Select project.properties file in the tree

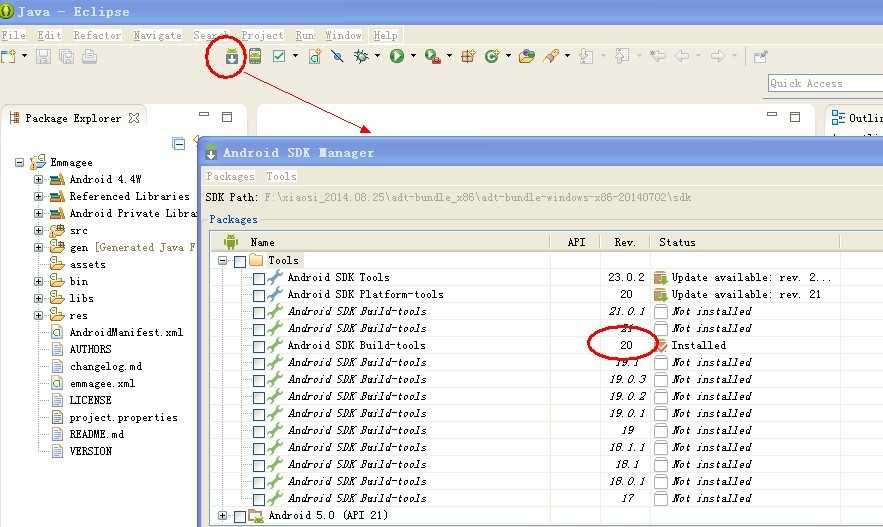tap(123, 417)
